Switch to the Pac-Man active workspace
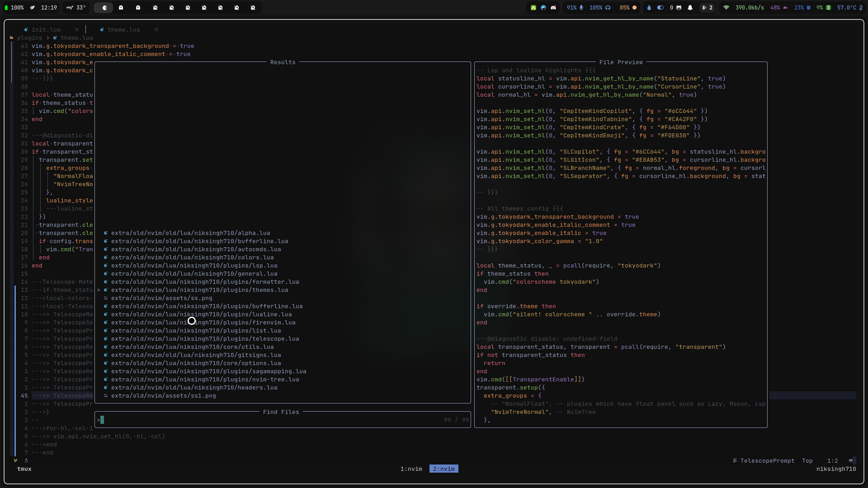This screenshot has height=488, width=868. [104, 8]
